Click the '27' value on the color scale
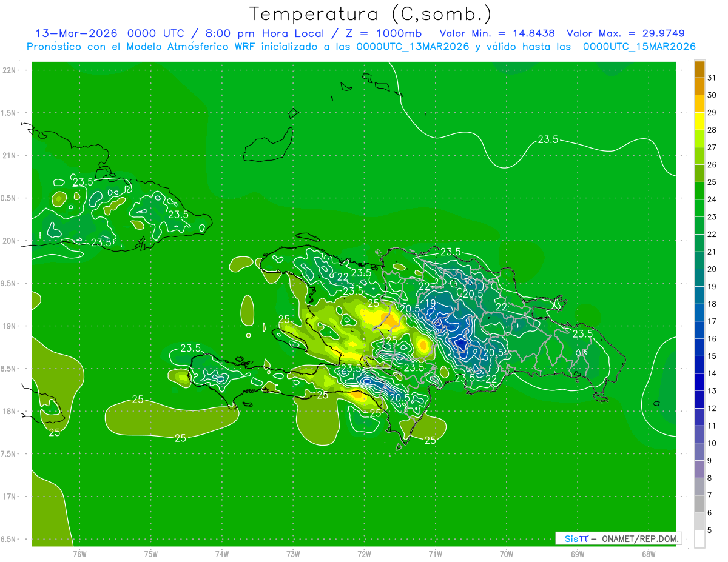The image size is (728, 562). coord(712,147)
